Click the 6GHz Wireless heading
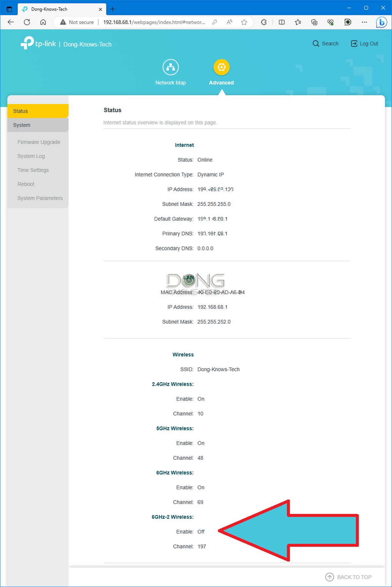The image size is (392, 587). click(x=175, y=473)
